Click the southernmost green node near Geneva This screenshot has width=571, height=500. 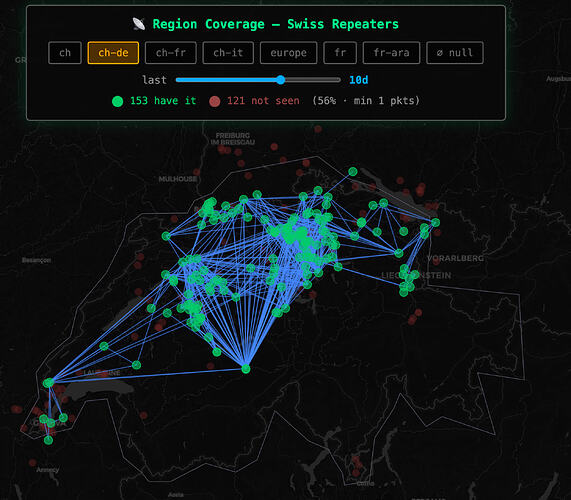(48, 440)
